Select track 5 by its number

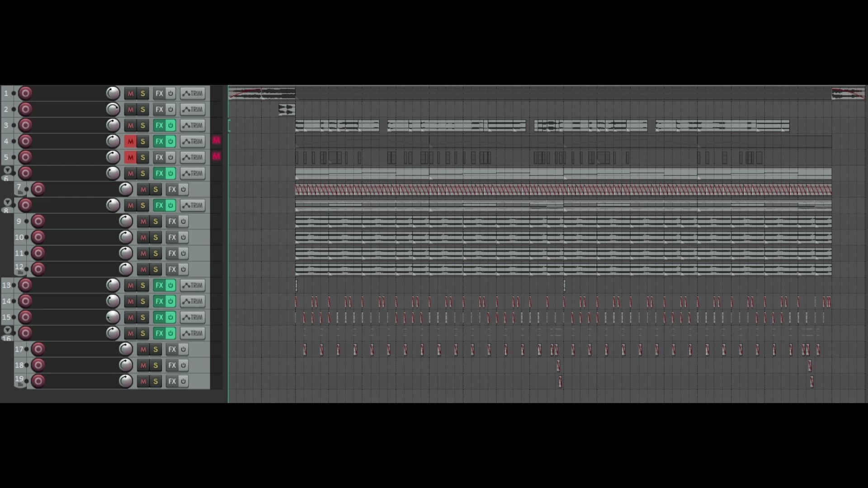pyautogui.click(x=6, y=158)
